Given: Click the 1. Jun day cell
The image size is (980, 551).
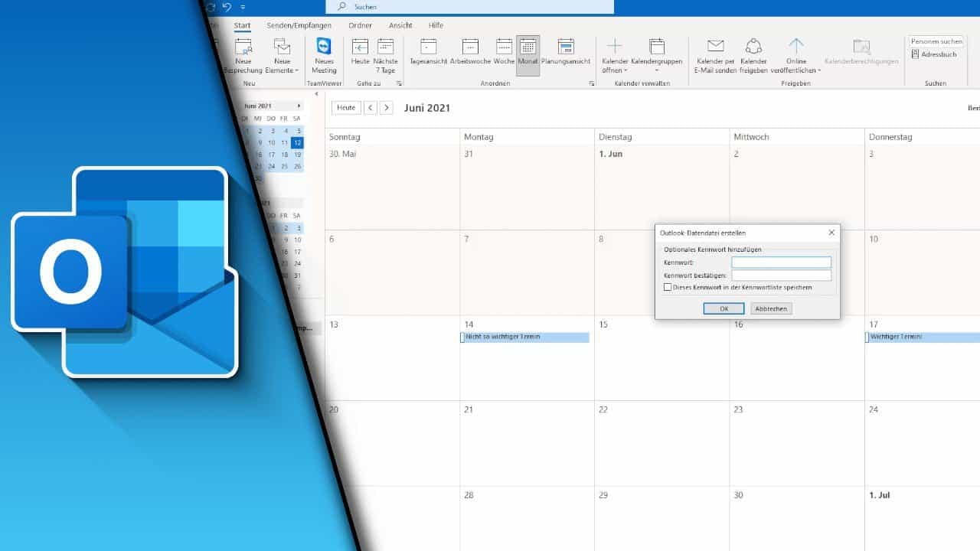Looking at the screenshot, I should (x=661, y=187).
